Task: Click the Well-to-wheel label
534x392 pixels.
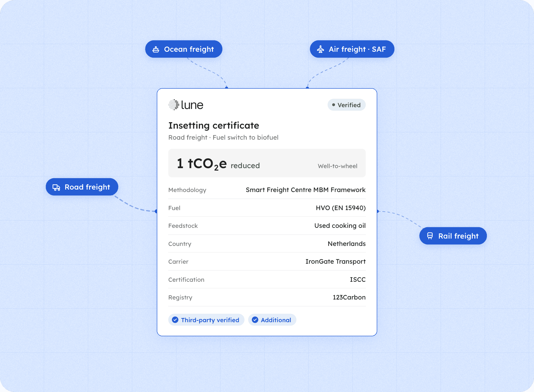Action: (337, 166)
